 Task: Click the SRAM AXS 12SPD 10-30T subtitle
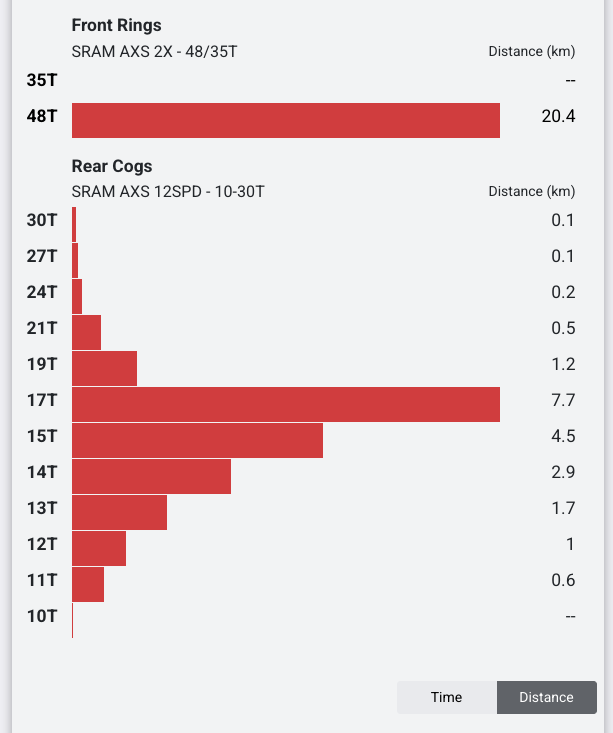(x=168, y=191)
